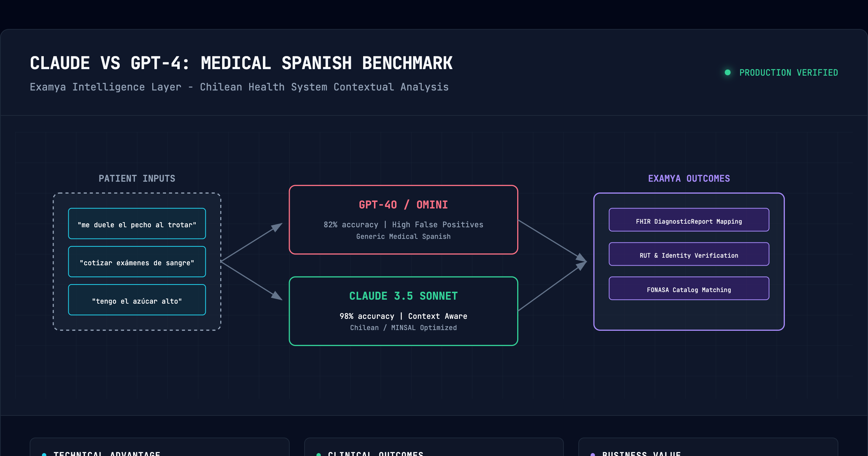
Task: Open the "FHIR DiagnosticReport Mapping" outcome box
Action: (689, 220)
